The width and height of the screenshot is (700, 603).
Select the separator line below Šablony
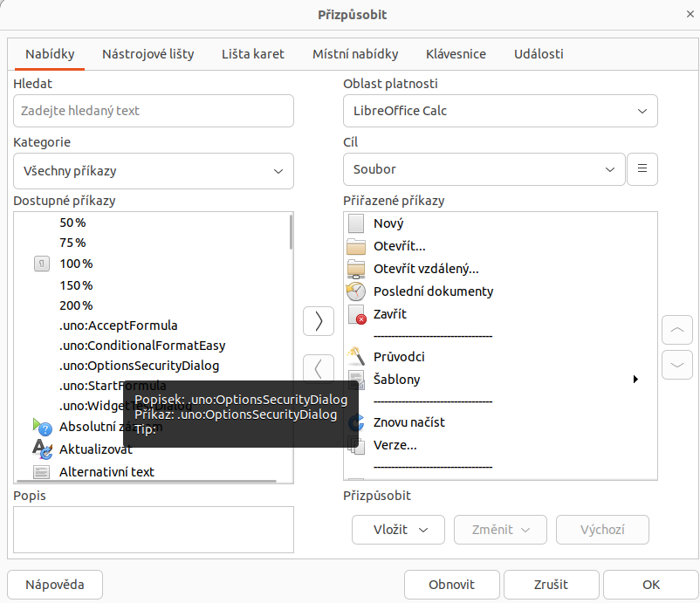(433, 401)
